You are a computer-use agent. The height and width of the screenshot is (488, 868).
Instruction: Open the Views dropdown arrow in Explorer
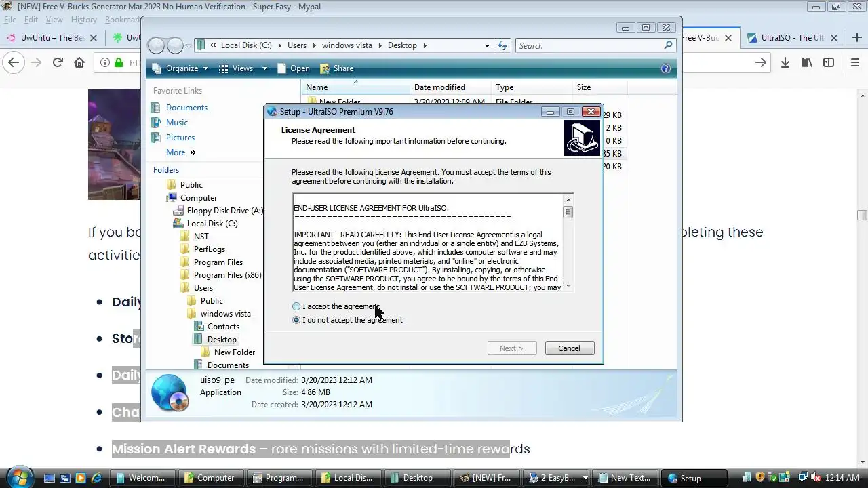264,68
